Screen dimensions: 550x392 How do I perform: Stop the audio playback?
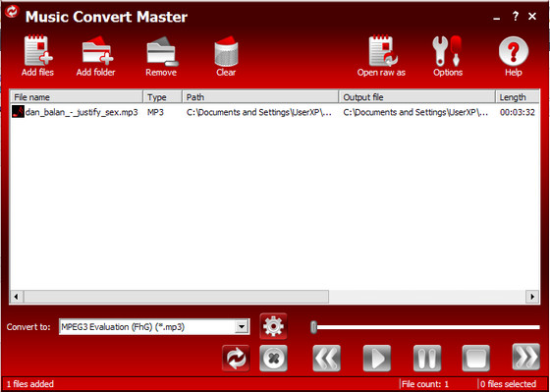tap(476, 358)
